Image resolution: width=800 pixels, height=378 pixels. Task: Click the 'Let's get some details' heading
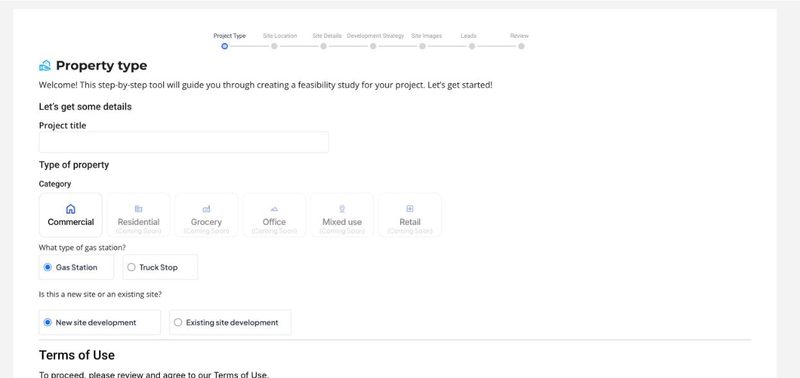(85, 107)
